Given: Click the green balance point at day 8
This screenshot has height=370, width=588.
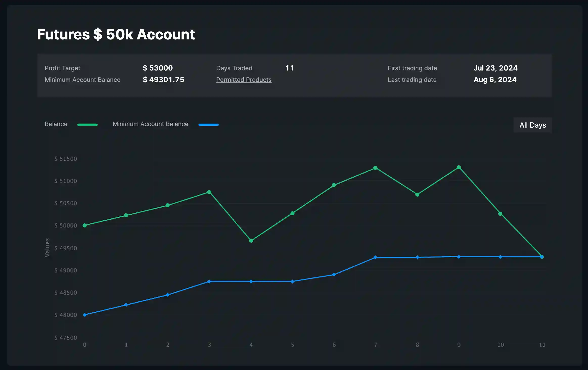Looking at the screenshot, I should point(417,195).
